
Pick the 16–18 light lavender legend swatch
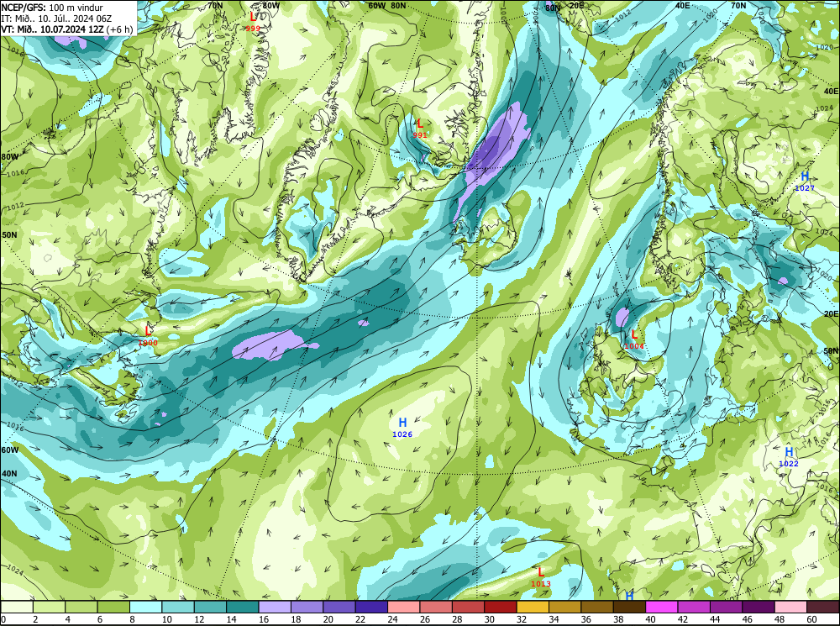(275, 607)
